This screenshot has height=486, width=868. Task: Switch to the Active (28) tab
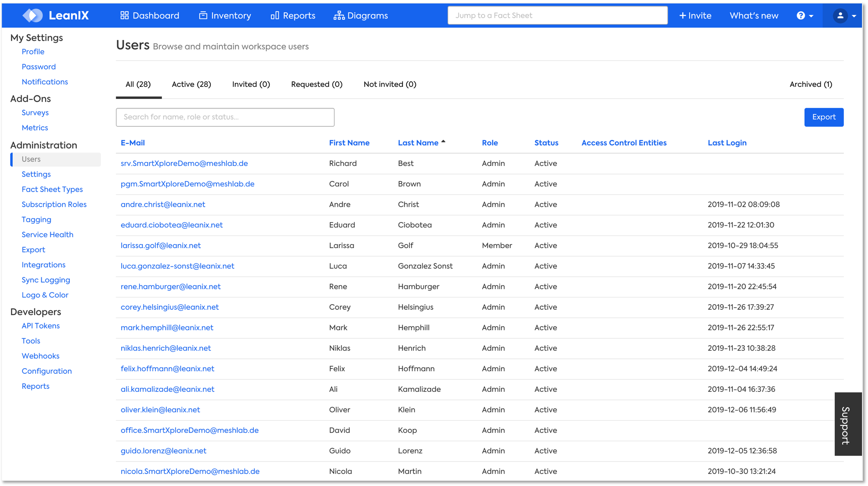(191, 84)
